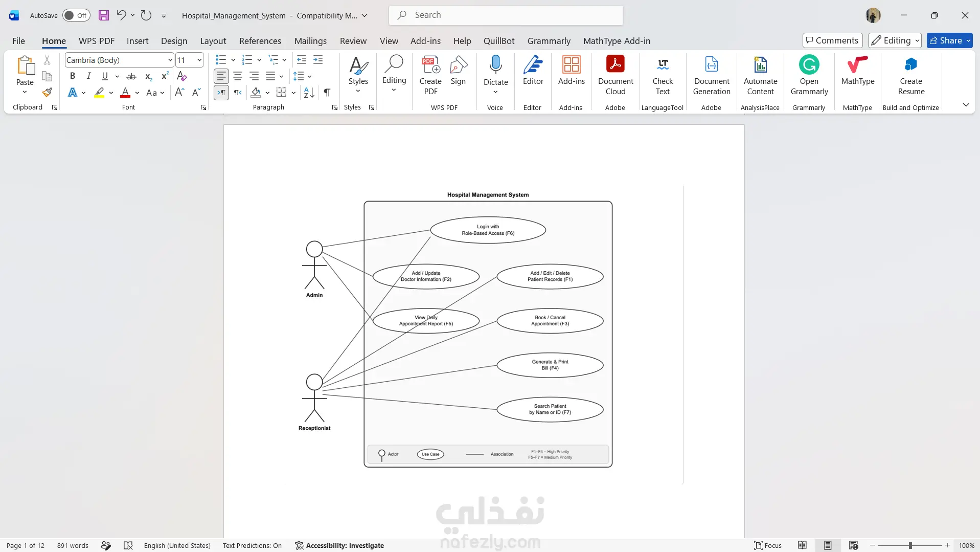
Task: Adjust the zoom slider handle
Action: [x=910, y=545]
